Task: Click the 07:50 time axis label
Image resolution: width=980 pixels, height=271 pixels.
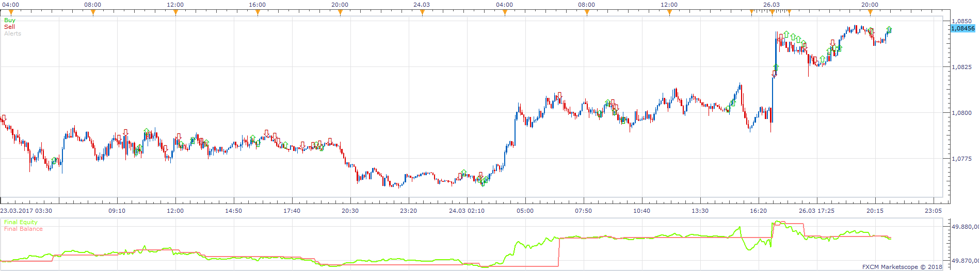Action: click(x=584, y=211)
